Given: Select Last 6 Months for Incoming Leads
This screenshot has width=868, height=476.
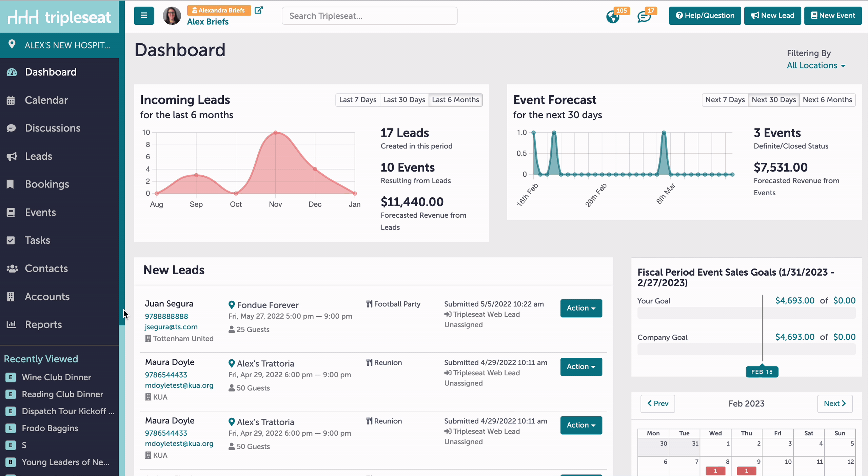Looking at the screenshot, I should coord(455,100).
